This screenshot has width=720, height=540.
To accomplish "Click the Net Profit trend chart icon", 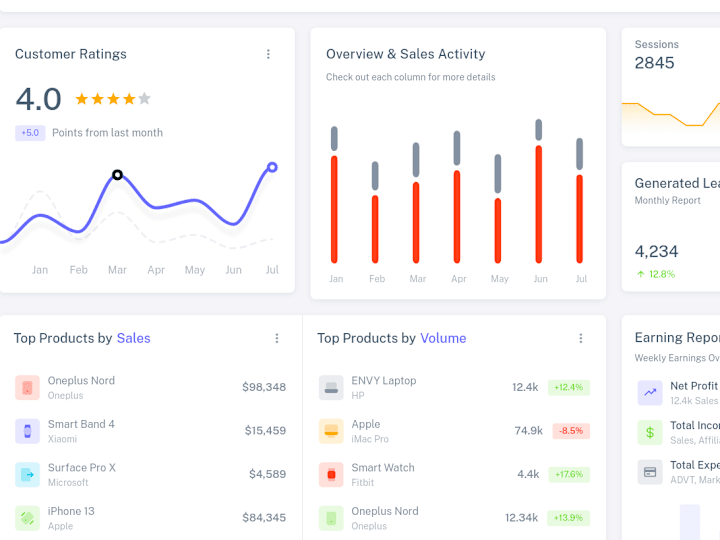I will pyautogui.click(x=650, y=393).
